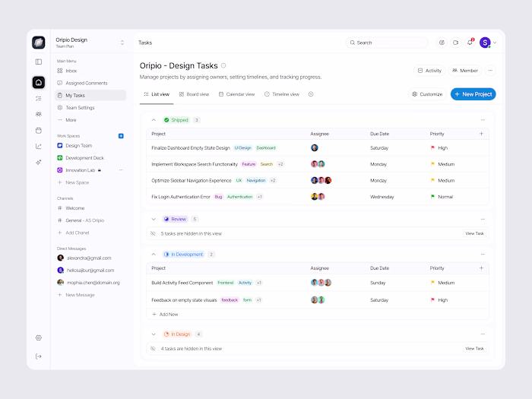Add a view with the plus circle icon
The height and width of the screenshot is (399, 532).
point(311,94)
